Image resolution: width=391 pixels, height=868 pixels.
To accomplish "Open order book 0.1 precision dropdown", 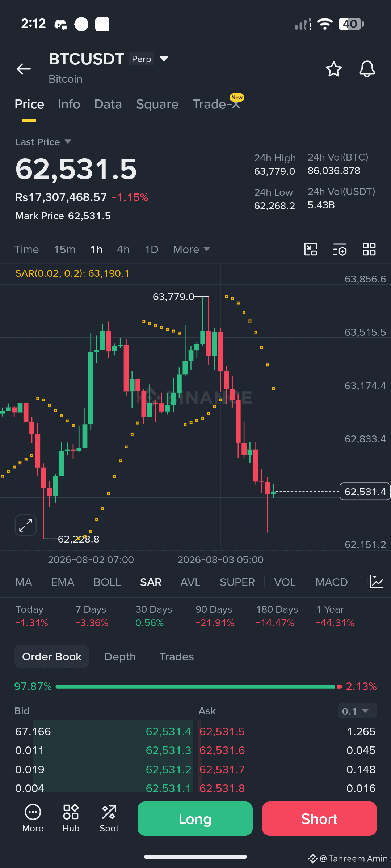I will (357, 711).
